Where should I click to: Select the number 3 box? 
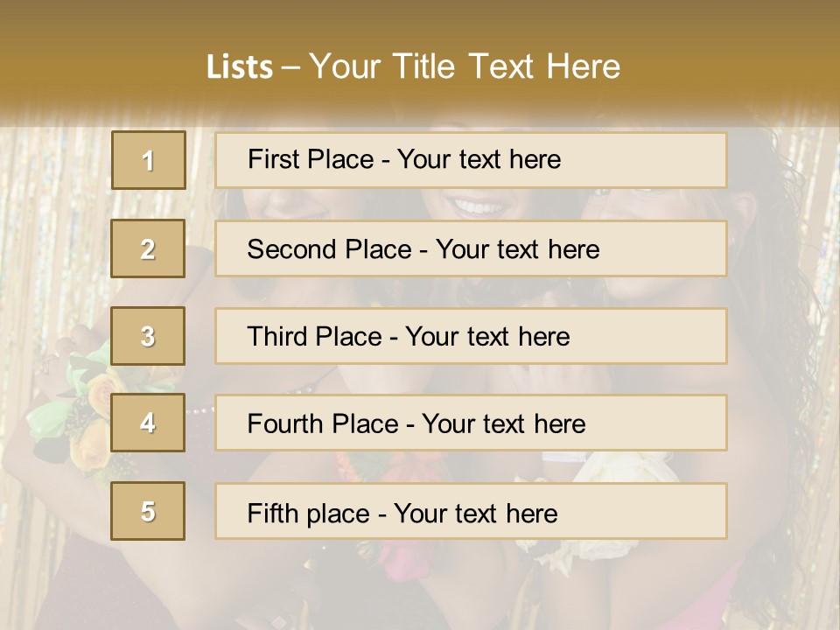(149, 336)
